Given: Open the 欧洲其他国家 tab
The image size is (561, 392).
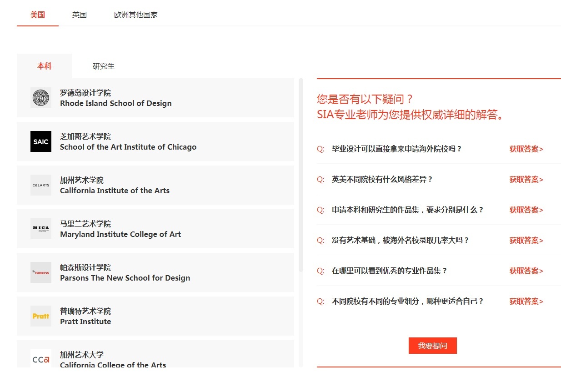Looking at the screenshot, I should [x=136, y=15].
